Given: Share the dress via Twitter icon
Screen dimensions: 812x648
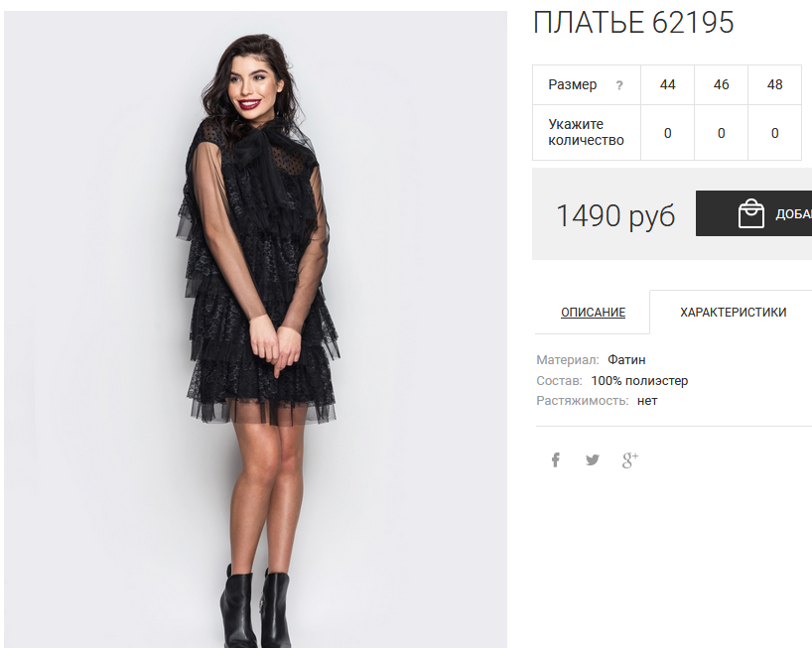Looking at the screenshot, I should pyautogui.click(x=593, y=459).
